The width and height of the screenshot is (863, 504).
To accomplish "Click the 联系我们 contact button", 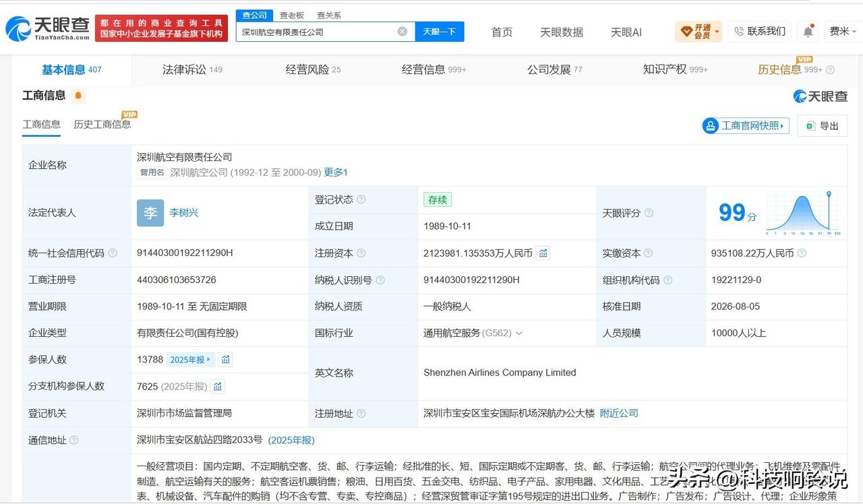I will 759,32.
